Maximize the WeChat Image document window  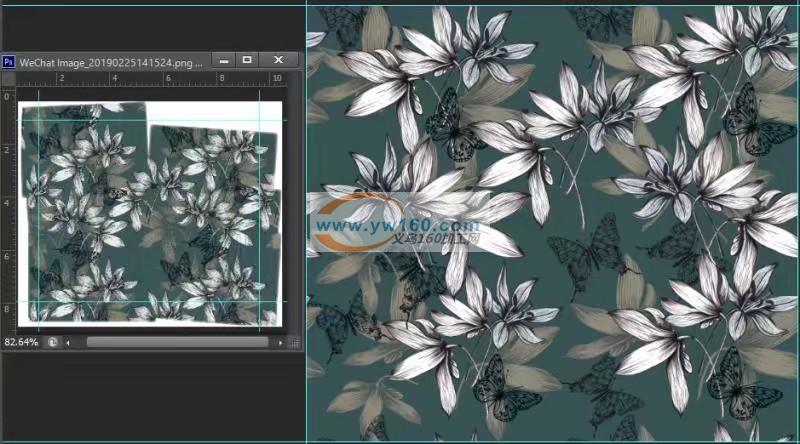(x=247, y=60)
